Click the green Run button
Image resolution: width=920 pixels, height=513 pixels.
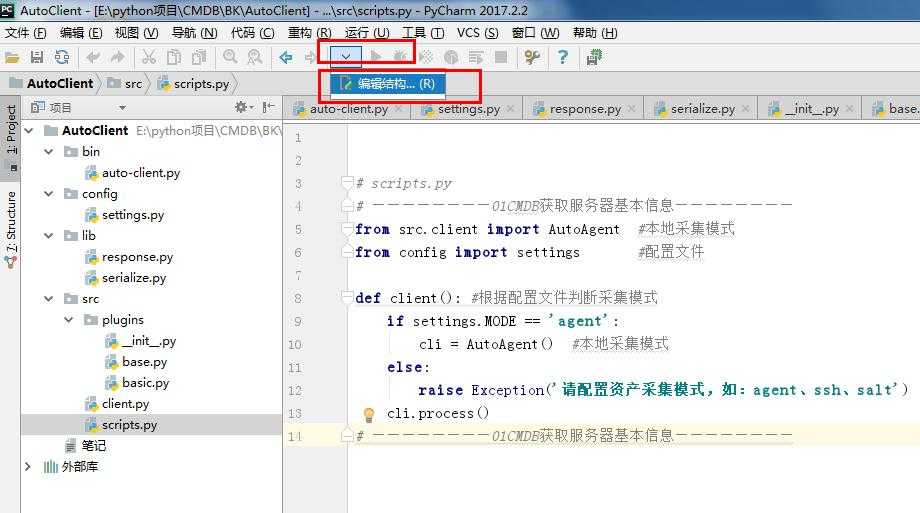click(376, 57)
